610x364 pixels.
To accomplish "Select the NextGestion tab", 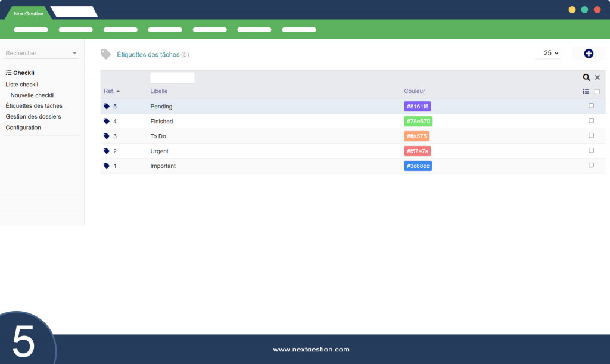I will pyautogui.click(x=29, y=13).
